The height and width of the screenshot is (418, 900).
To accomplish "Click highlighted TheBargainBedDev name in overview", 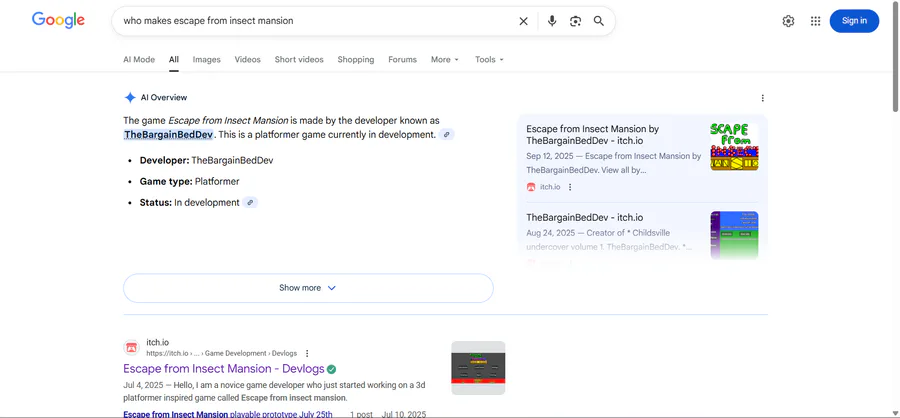I will (169, 134).
